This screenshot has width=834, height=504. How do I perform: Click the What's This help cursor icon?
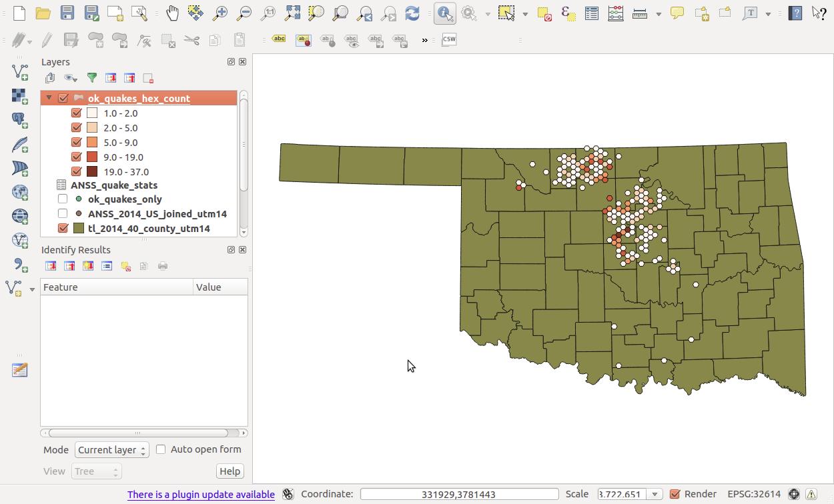819,13
